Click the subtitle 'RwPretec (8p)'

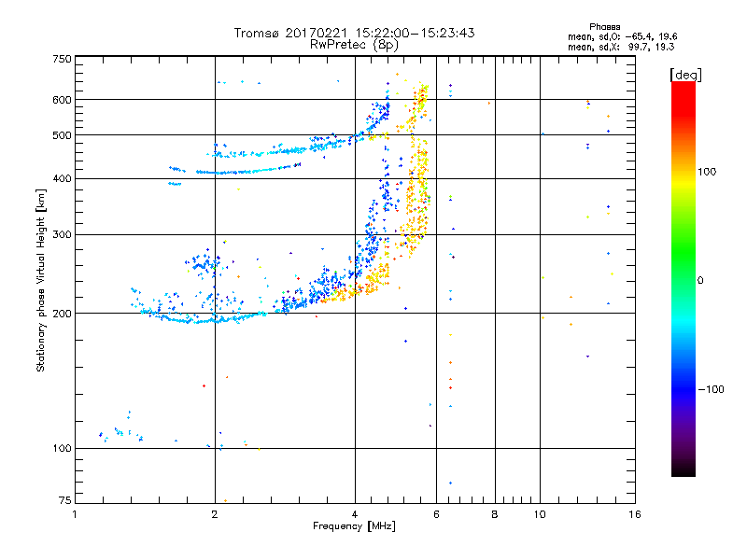(355, 45)
